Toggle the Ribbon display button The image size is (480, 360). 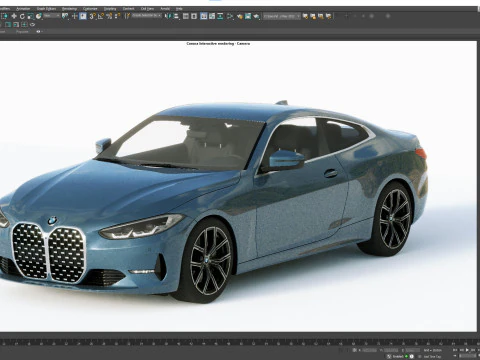(204, 16)
